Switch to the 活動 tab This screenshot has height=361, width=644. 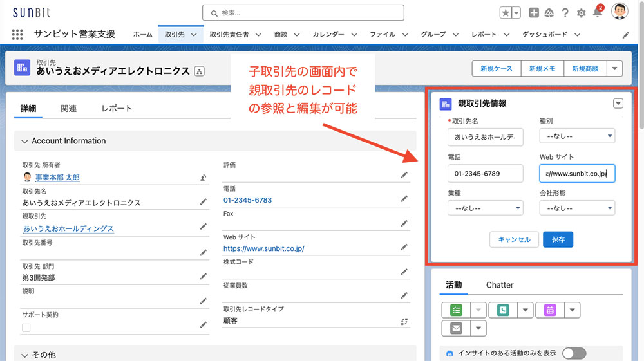tap(454, 285)
